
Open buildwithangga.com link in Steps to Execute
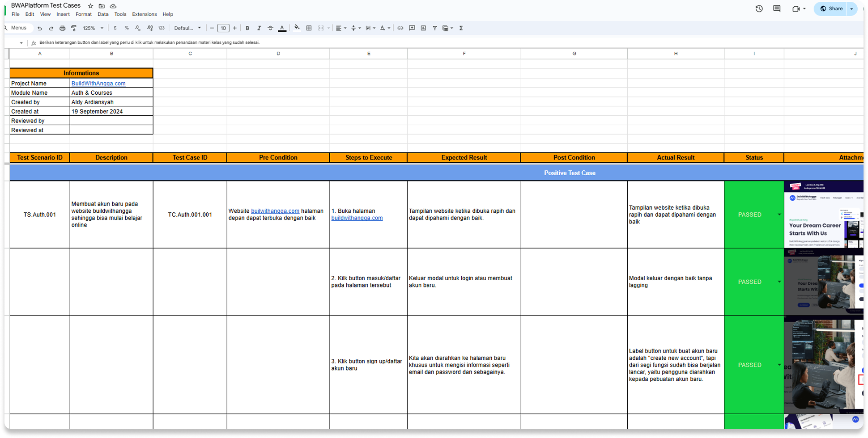coord(357,218)
